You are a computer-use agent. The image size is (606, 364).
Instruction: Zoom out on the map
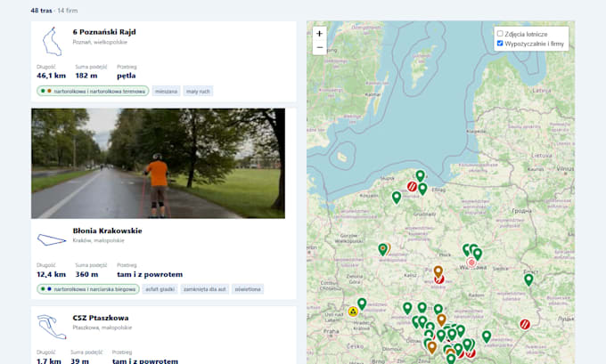coord(319,47)
